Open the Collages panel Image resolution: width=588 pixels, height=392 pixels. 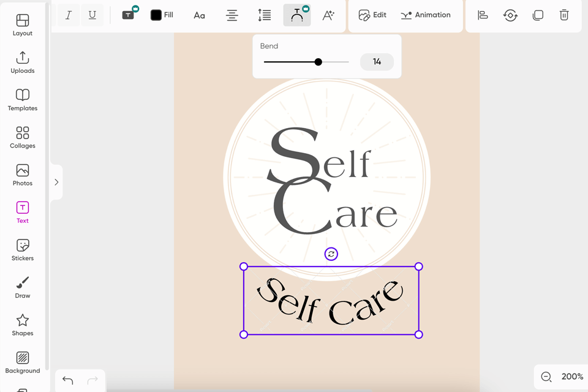(23, 138)
